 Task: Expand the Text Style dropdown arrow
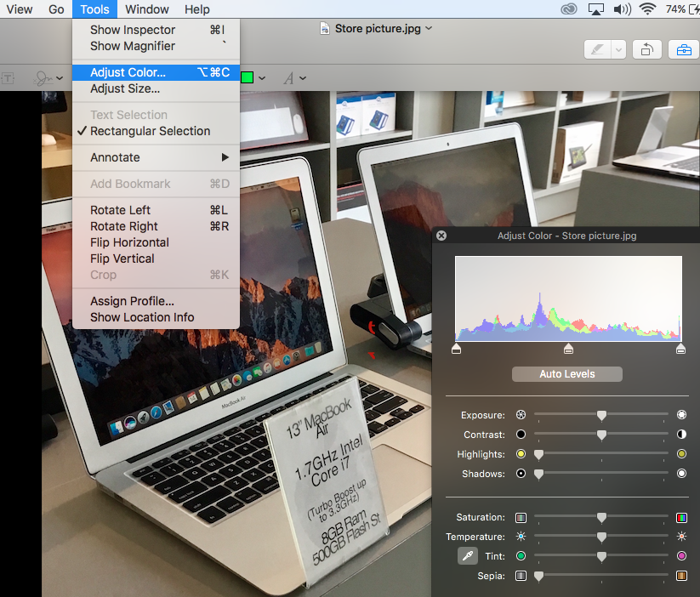coord(303,78)
